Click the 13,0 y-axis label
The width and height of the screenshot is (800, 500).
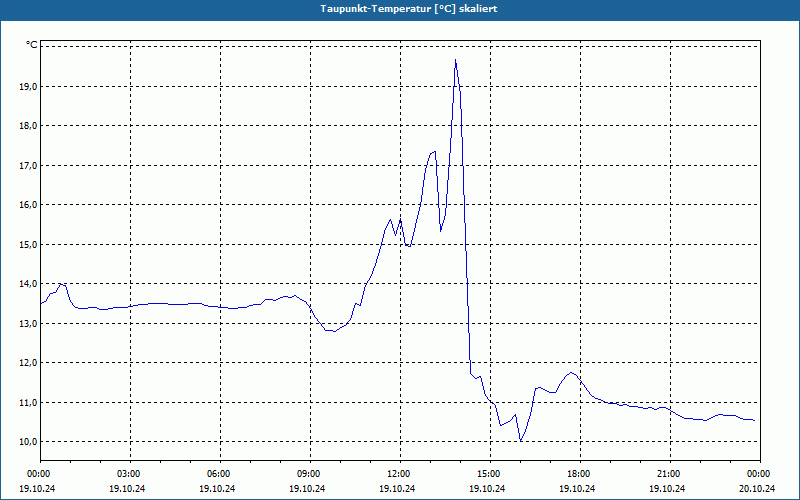point(29,324)
